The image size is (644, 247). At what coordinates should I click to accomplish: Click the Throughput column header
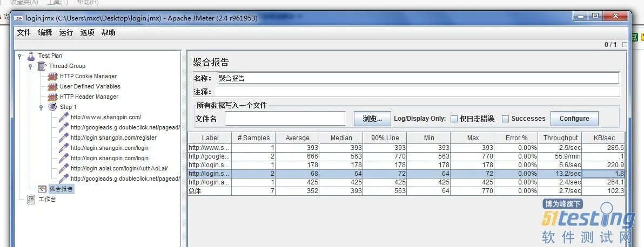[560, 138]
